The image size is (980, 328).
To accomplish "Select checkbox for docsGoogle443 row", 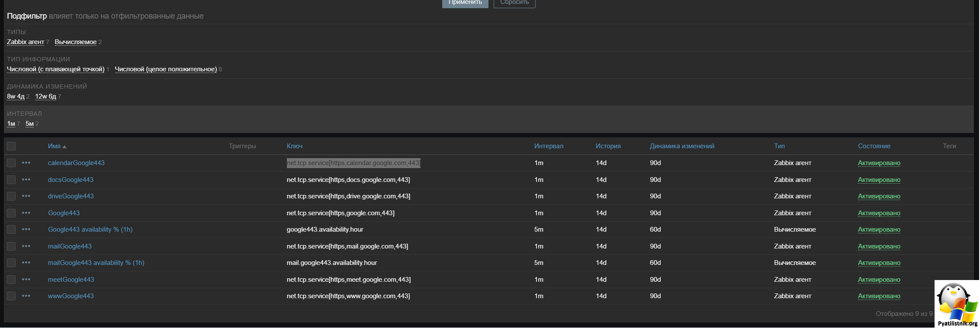I will coord(11,180).
